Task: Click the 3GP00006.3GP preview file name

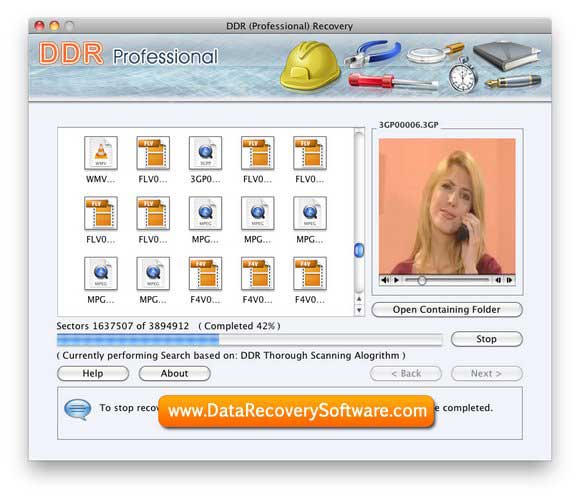Action: click(x=409, y=125)
